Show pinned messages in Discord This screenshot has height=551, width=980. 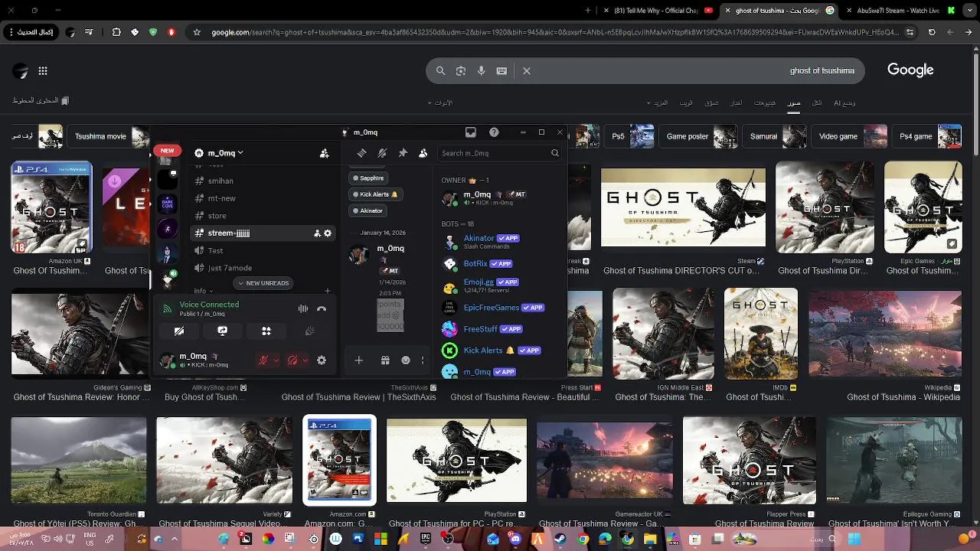(x=403, y=153)
